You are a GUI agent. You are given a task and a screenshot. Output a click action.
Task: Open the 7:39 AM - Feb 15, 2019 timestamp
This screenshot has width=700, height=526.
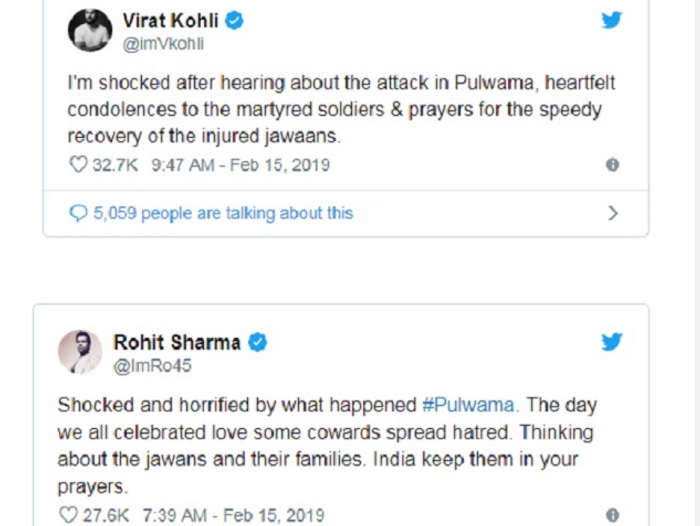233,515
